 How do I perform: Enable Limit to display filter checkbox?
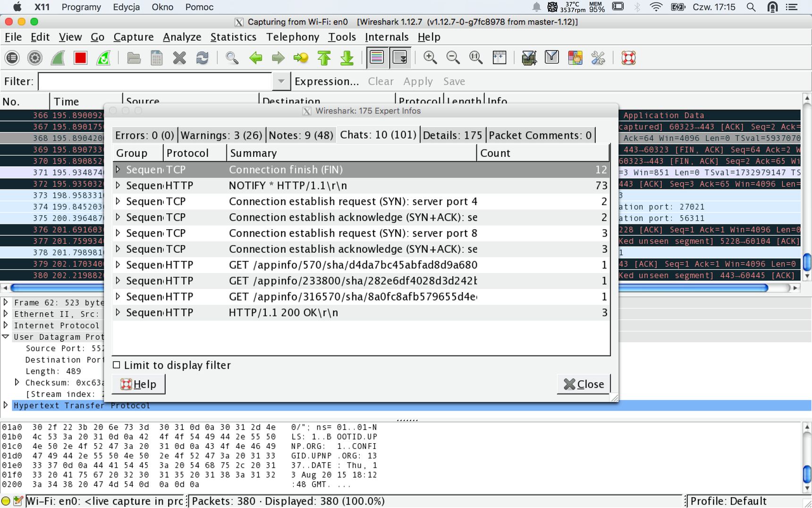click(117, 365)
